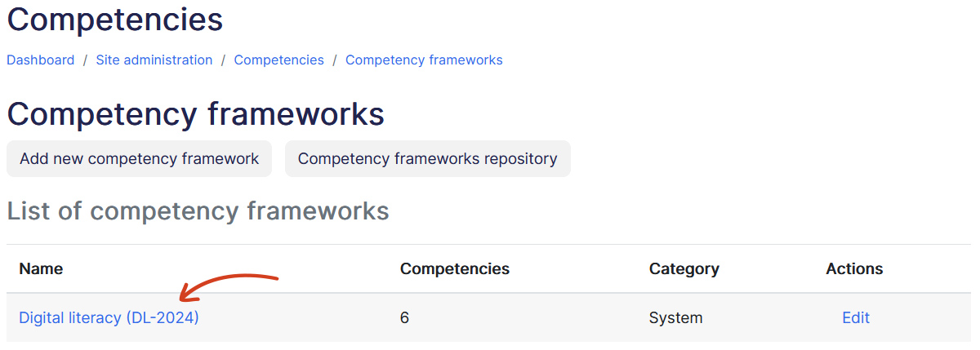
Task: Expand the Edit actions menu
Action: click(855, 317)
